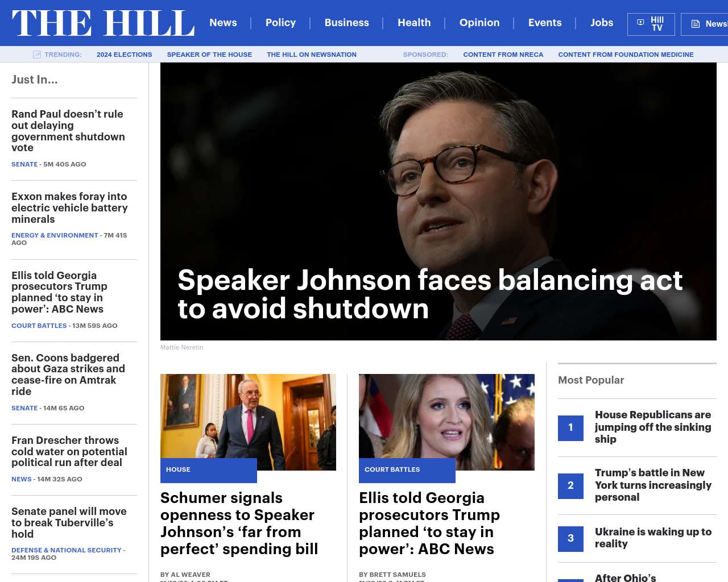This screenshot has width=728, height=582.
Task: Open Exxon electric vehicle battery minerals article
Action: tap(69, 207)
